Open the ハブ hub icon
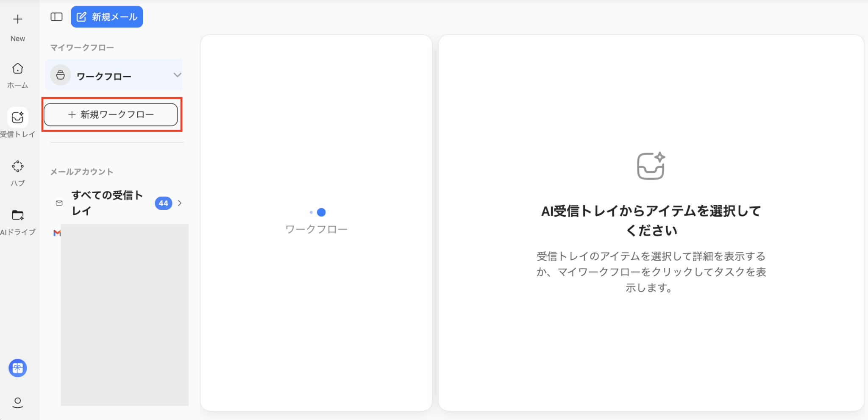868x420 pixels. point(18,166)
